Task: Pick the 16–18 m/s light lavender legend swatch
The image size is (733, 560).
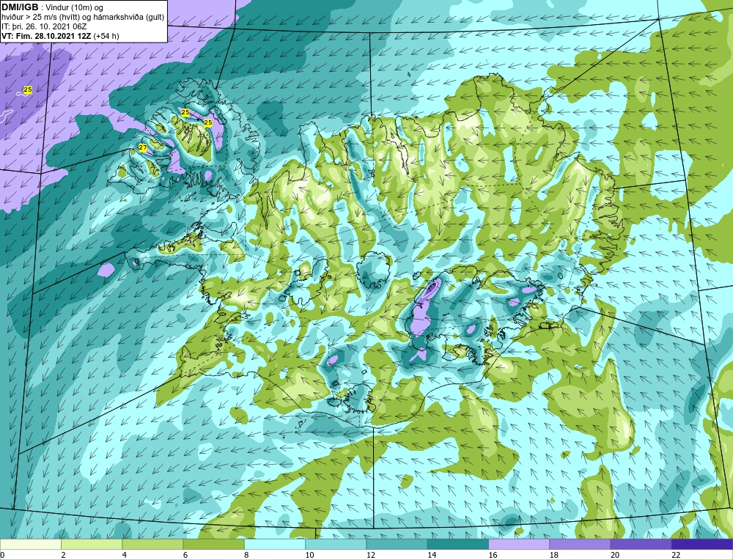Action: click(x=519, y=544)
